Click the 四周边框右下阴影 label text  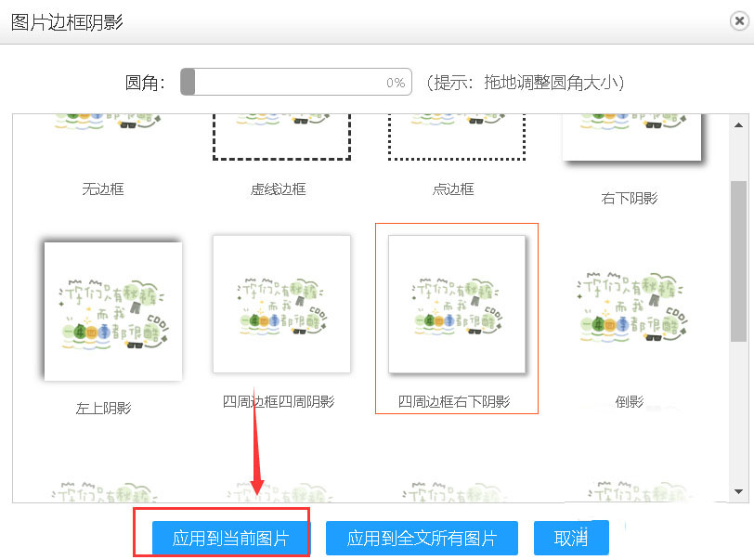454,401
